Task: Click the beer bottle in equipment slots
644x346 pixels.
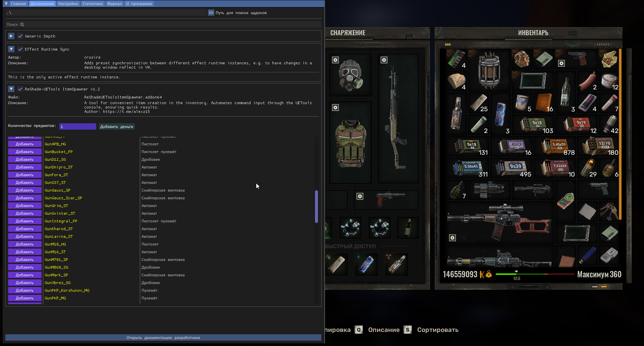Action: [408, 228]
